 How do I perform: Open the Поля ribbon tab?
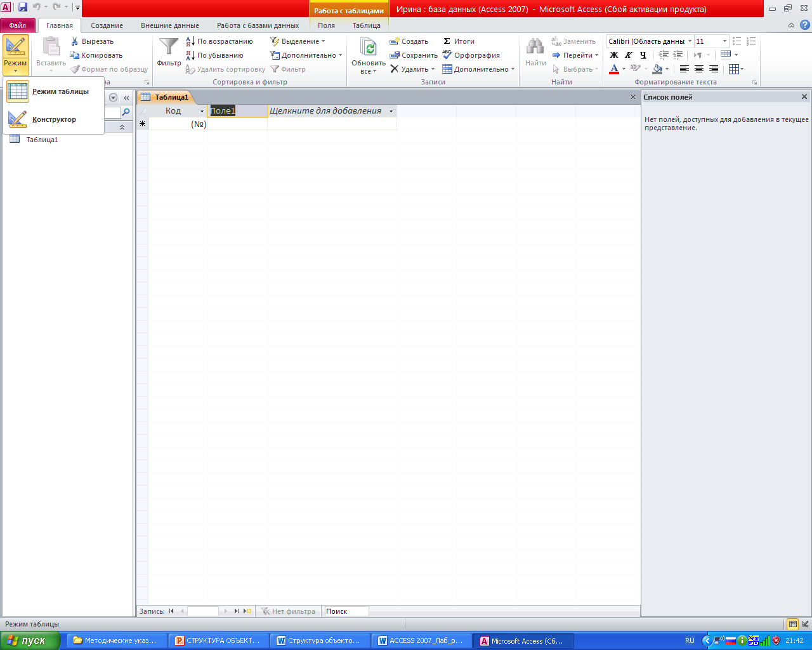[x=326, y=25]
